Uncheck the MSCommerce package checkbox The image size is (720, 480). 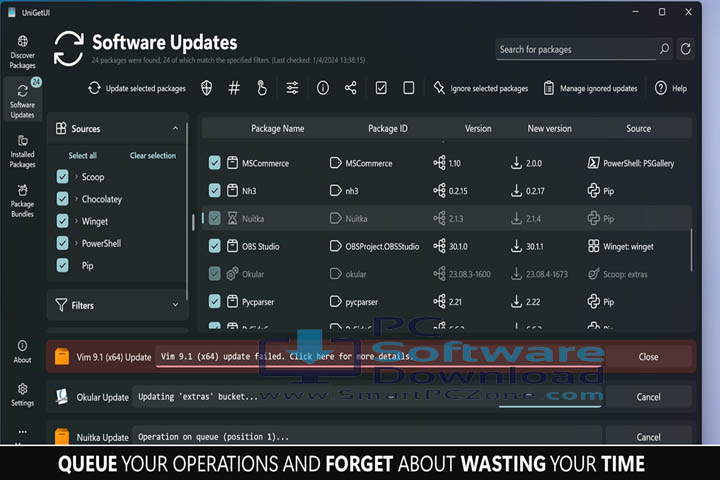pos(214,163)
